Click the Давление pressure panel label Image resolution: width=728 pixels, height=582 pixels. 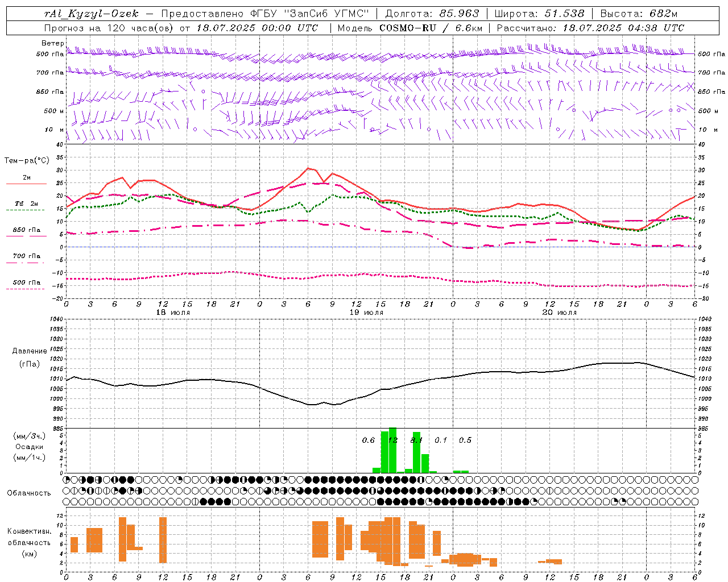coord(29,351)
